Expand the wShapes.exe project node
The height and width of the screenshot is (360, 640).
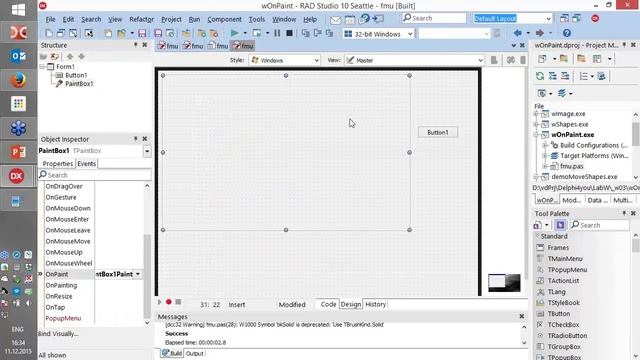pos(536,124)
